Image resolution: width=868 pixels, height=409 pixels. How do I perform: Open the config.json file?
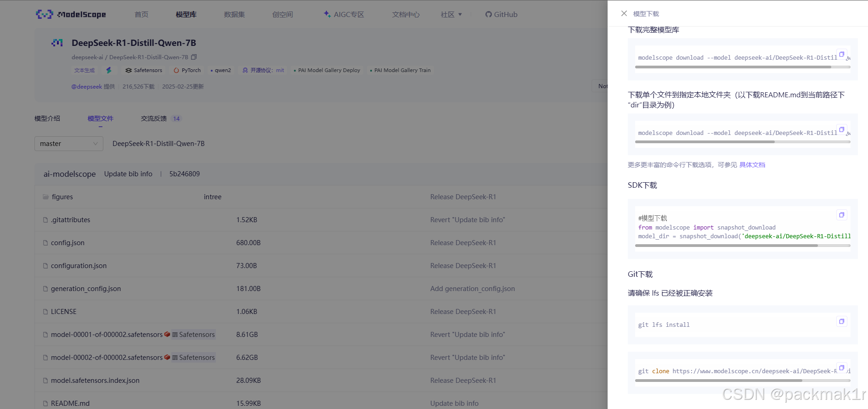68,243
